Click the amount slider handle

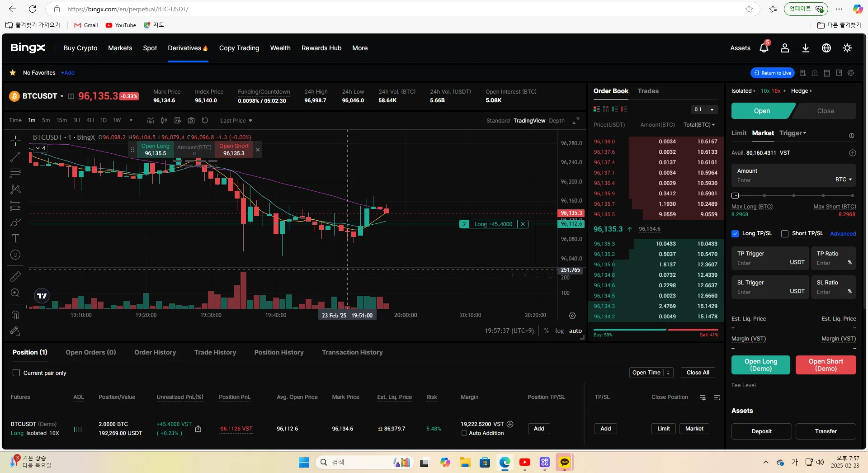coord(735,195)
